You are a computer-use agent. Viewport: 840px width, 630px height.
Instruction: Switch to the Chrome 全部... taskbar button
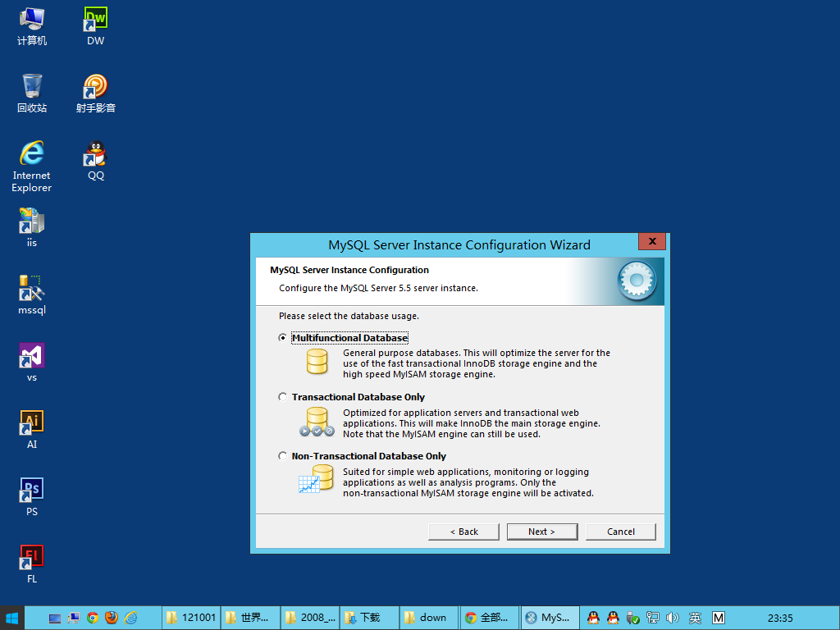pos(489,618)
